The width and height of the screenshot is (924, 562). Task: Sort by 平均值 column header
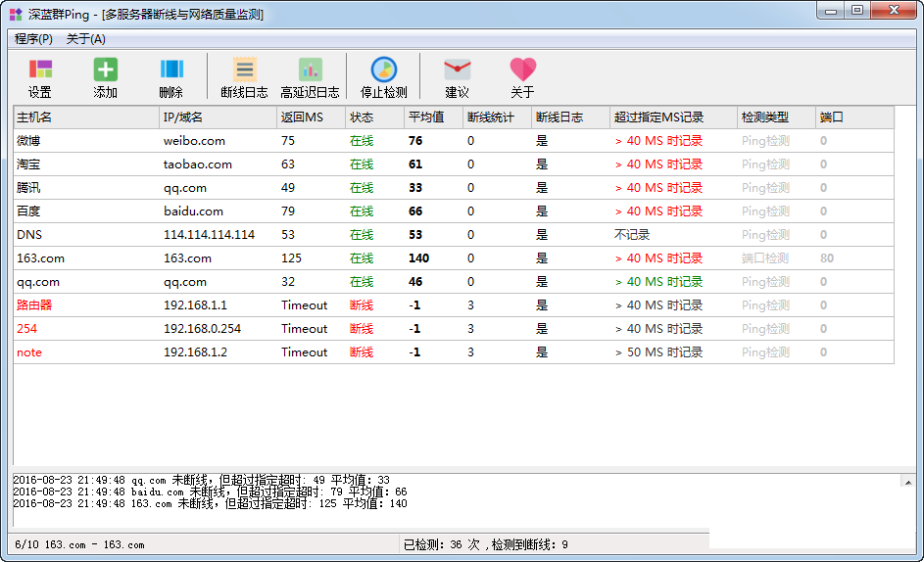point(434,117)
